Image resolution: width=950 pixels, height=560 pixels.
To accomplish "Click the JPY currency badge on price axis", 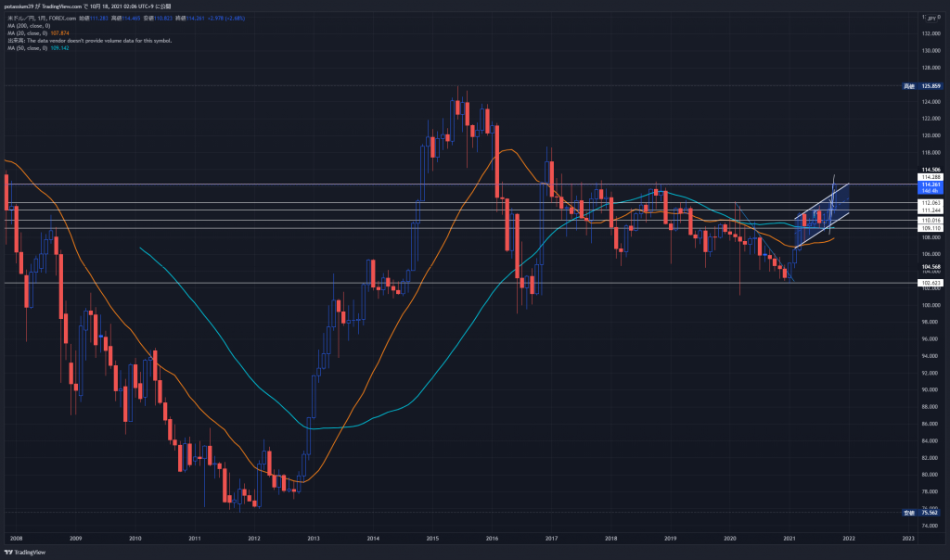I will (930, 17).
